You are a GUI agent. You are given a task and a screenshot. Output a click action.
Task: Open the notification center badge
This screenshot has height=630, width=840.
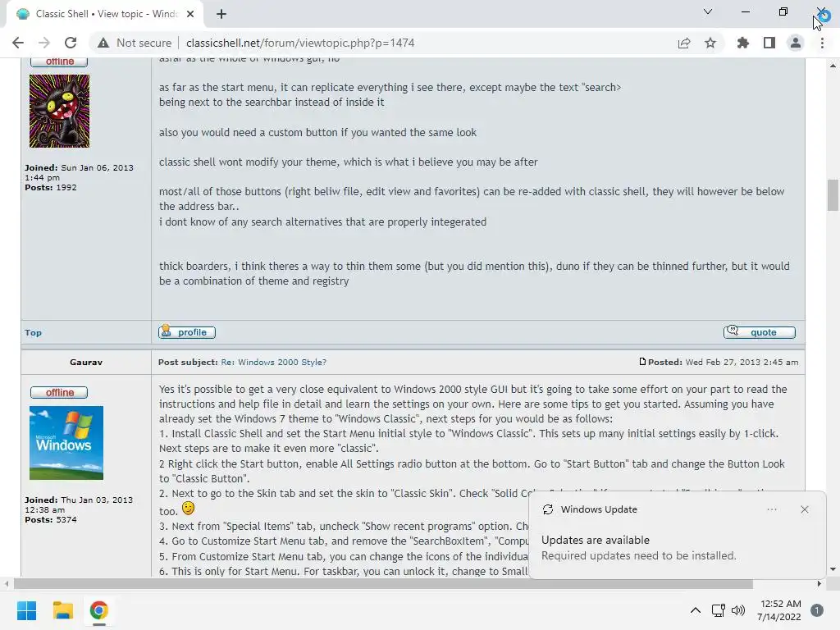coord(817,610)
